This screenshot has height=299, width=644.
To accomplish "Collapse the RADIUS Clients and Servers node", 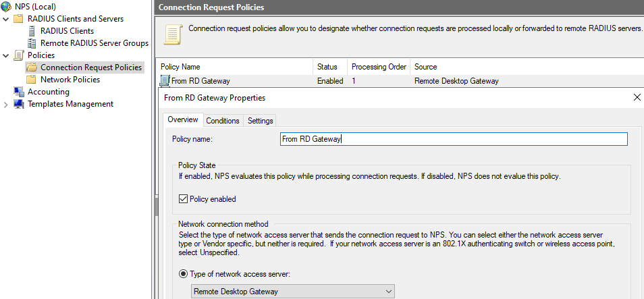I will point(6,19).
